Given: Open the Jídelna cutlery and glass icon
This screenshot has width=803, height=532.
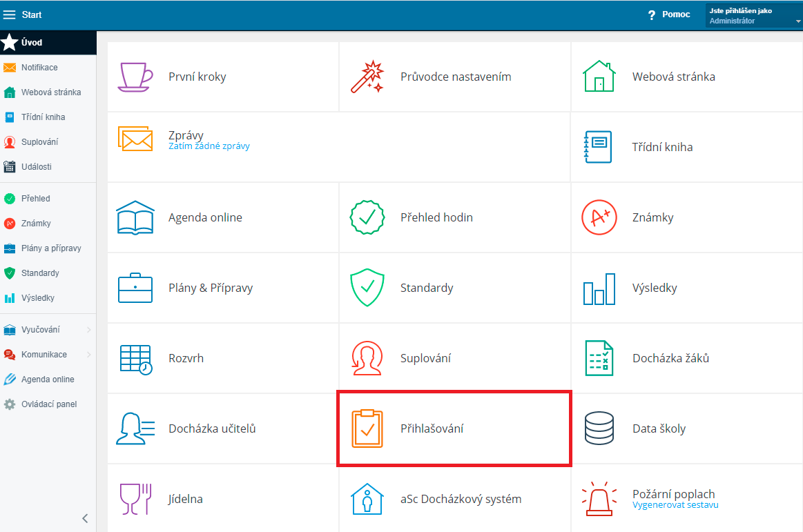Looking at the screenshot, I should click(x=135, y=499).
